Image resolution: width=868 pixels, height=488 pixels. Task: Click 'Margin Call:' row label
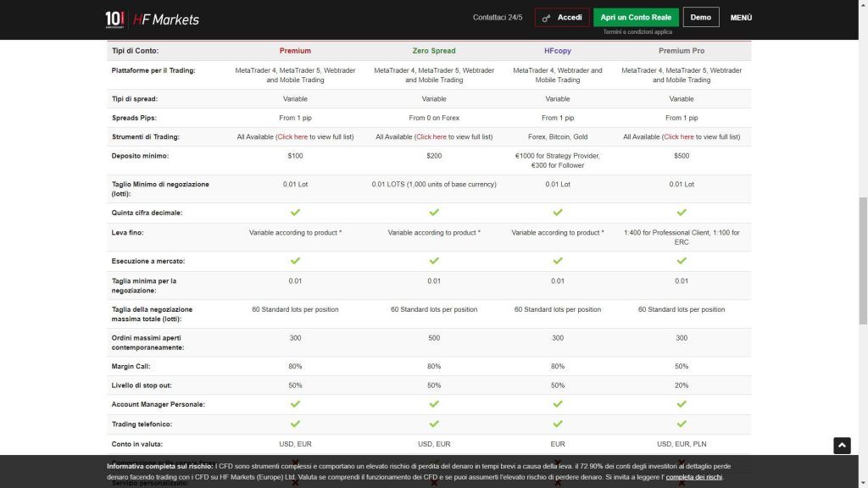(131, 366)
